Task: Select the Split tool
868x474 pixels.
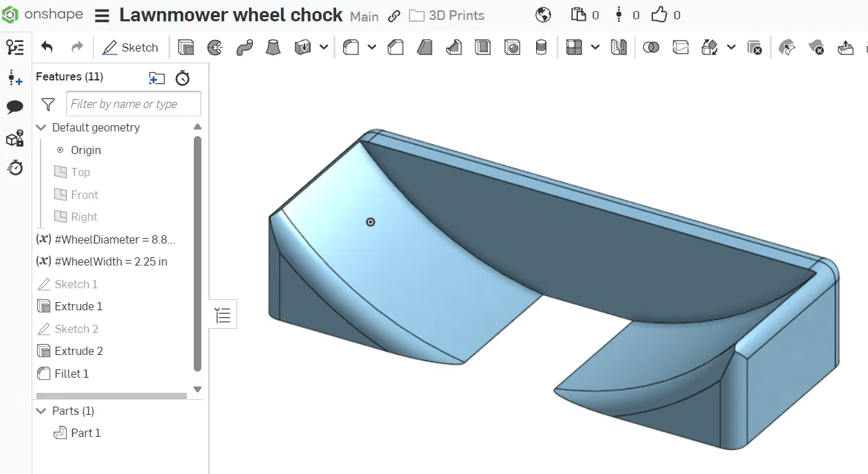Action: click(x=680, y=47)
